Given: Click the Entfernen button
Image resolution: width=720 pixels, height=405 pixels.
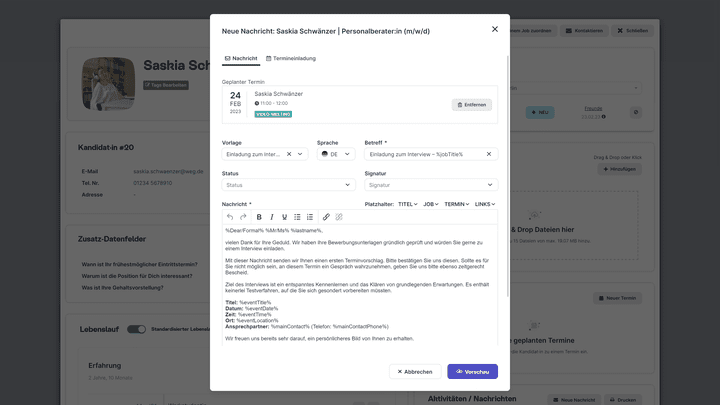Looking at the screenshot, I should pos(471,104).
